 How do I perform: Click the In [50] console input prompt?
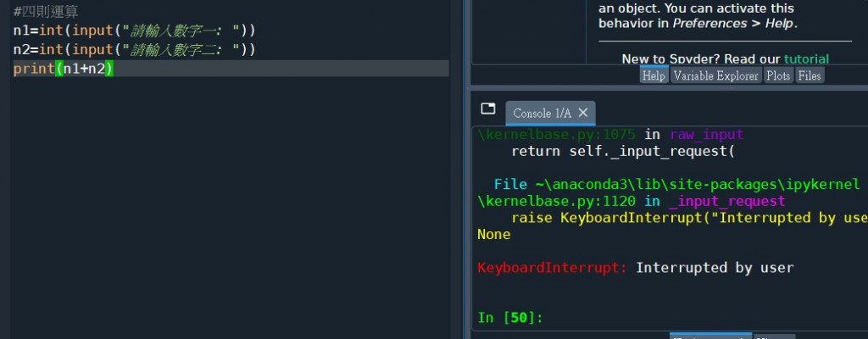pyautogui.click(x=510, y=318)
